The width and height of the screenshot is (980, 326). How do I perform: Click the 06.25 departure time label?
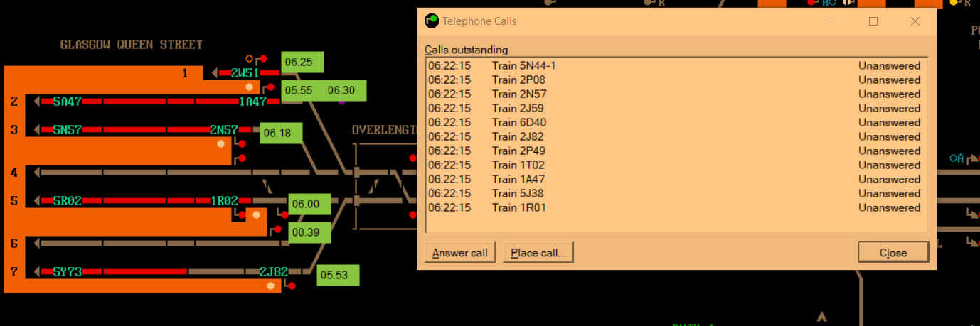(302, 63)
